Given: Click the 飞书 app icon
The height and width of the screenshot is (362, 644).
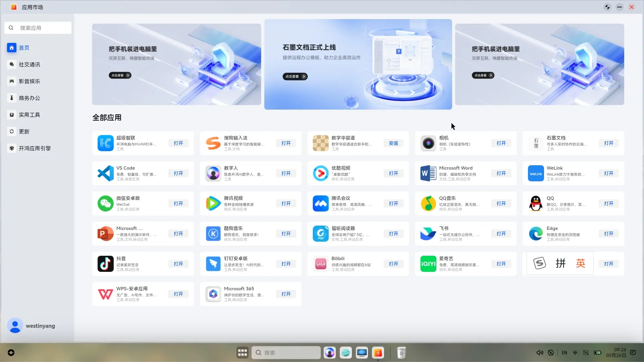Looking at the screenshot, I should point(428,234).
